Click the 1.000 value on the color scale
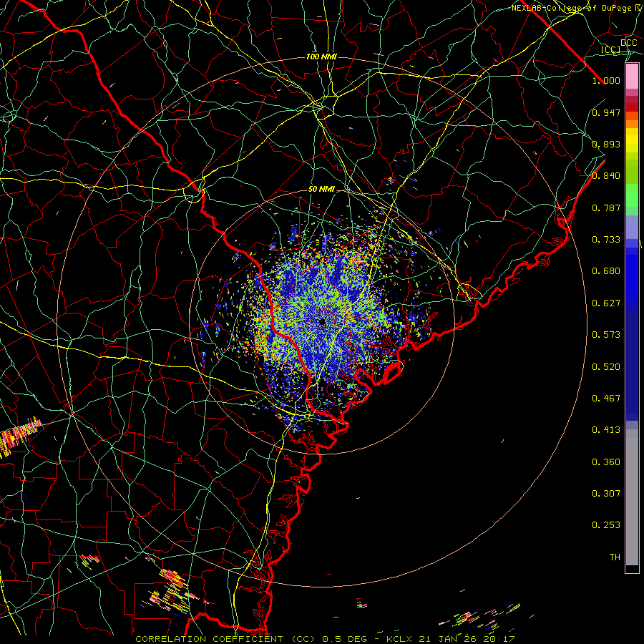644x644 pixels. coord(606,80)
